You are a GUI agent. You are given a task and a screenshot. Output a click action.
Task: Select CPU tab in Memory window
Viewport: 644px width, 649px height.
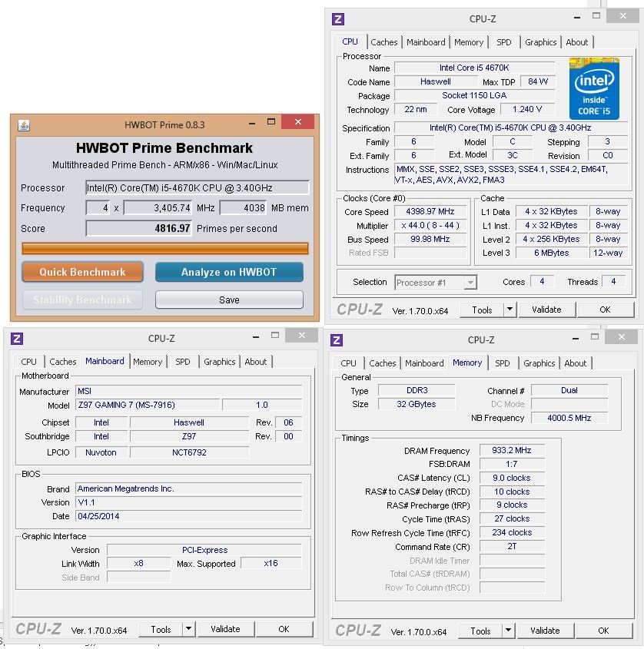pos(348,363)
